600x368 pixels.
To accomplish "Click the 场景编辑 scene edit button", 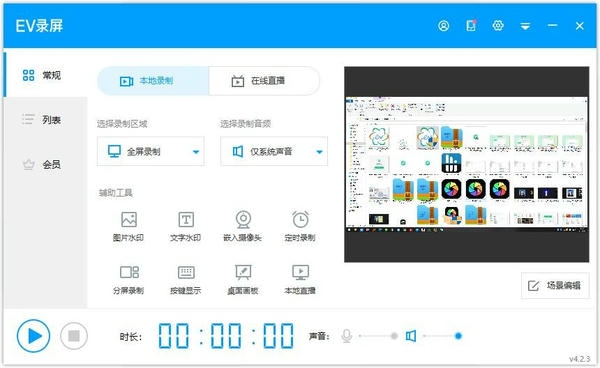I will (x=555, y=285).
